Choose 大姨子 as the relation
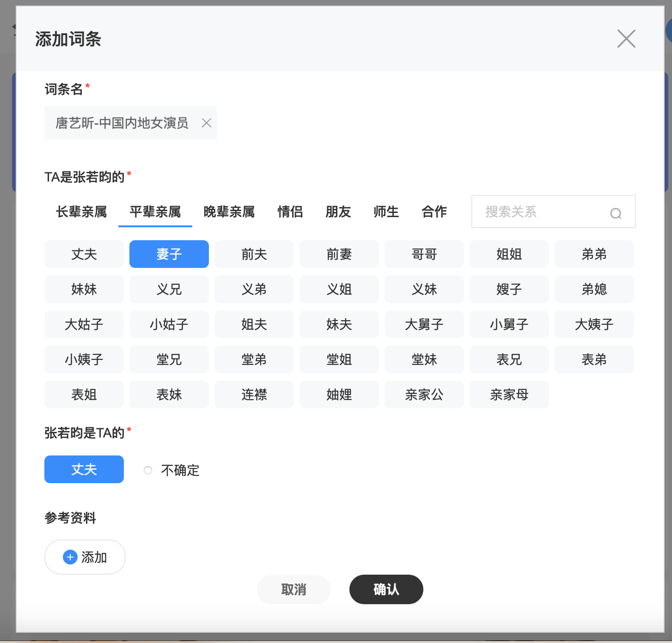Viewport: 672px width, 643px height. click(594, 324)
